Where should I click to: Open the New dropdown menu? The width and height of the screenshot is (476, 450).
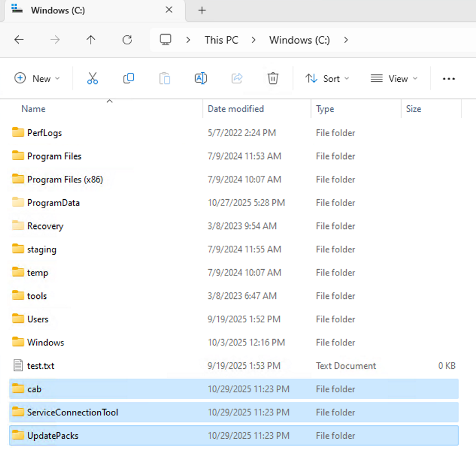pos(37,78)
